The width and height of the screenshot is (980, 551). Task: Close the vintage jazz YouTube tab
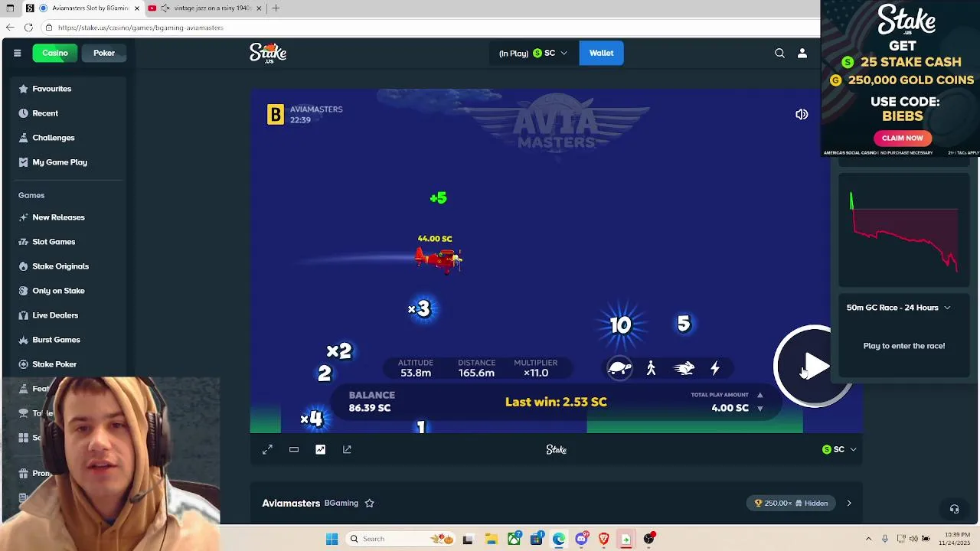point(259,8)
